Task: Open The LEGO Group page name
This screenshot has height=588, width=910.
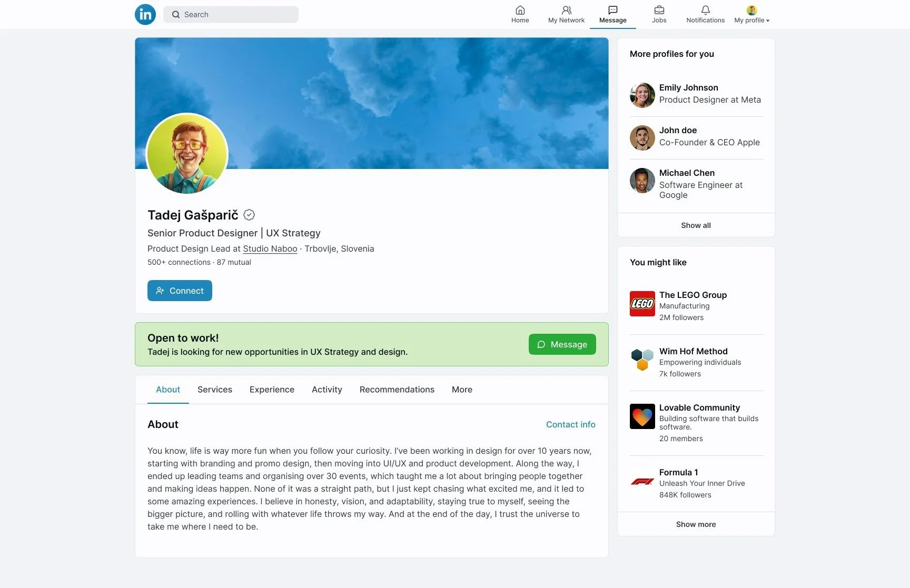Action: (693, 295)
